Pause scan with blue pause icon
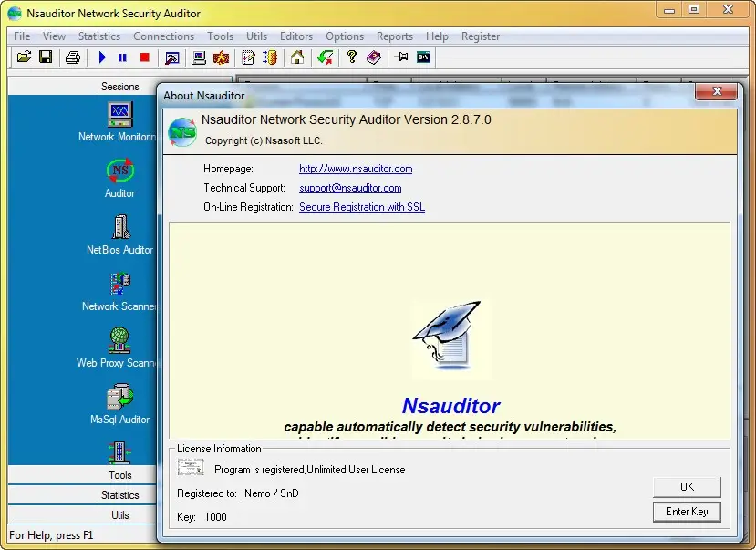 122,57
